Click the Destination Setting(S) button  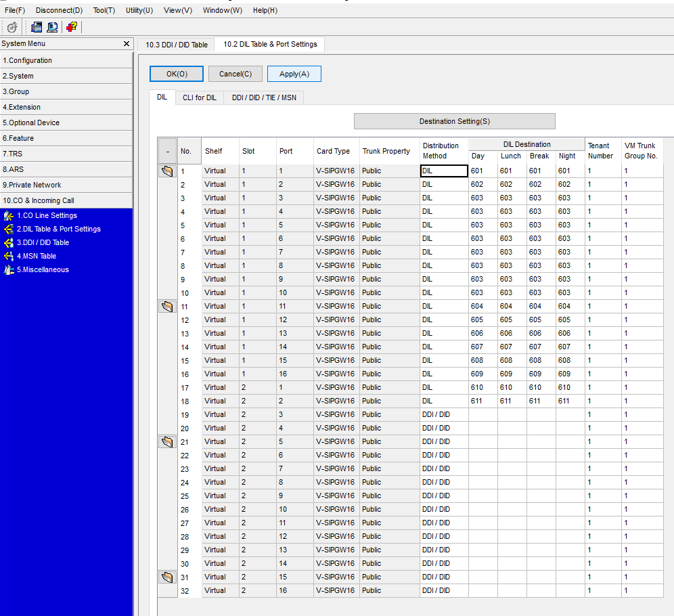(x=454, y=121)
